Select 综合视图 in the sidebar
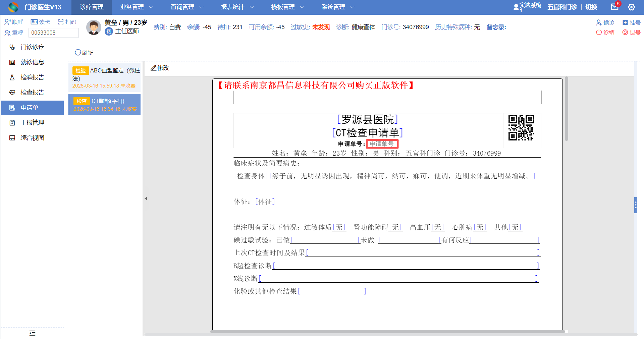The height and width of the screenshot is (339, 644). point(33,138)
